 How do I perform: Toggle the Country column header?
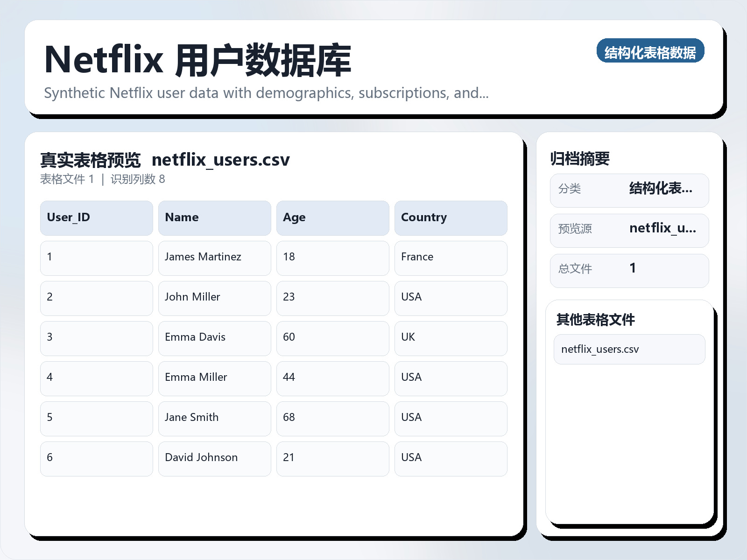tap(451, 217)
